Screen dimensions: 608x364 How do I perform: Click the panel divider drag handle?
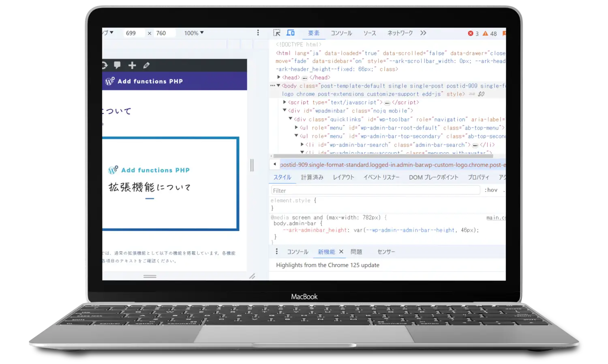coord(252,165)
